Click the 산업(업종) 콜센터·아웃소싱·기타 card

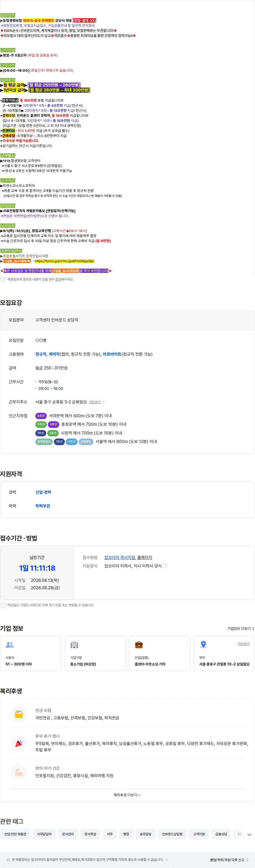pos(160,653)
